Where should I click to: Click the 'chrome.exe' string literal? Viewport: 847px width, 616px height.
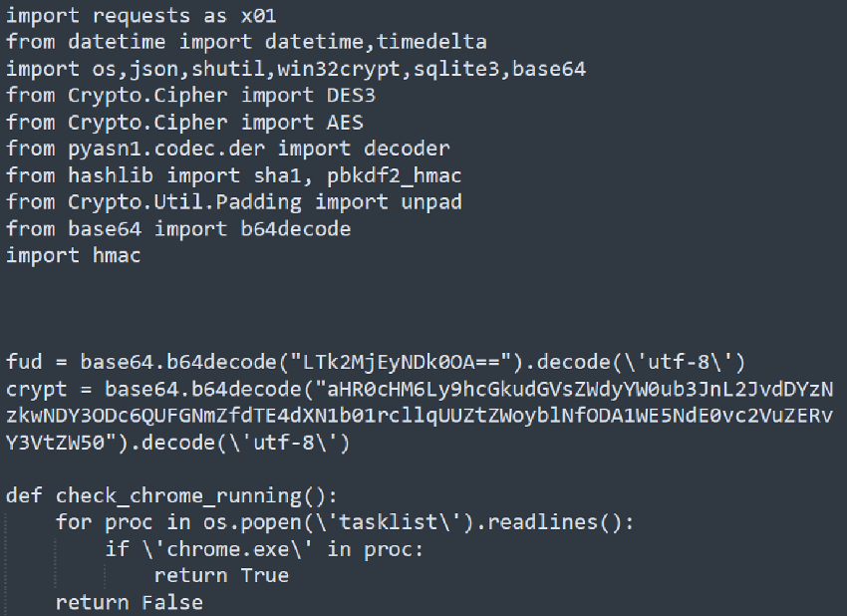227,549
